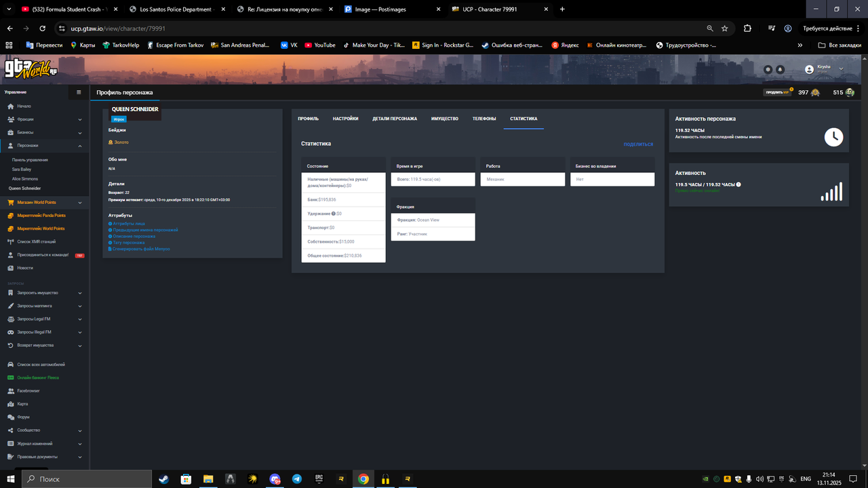868x488 pixels.
Task: Open Список всех автомобилей
Action: (x=41, y=365)
